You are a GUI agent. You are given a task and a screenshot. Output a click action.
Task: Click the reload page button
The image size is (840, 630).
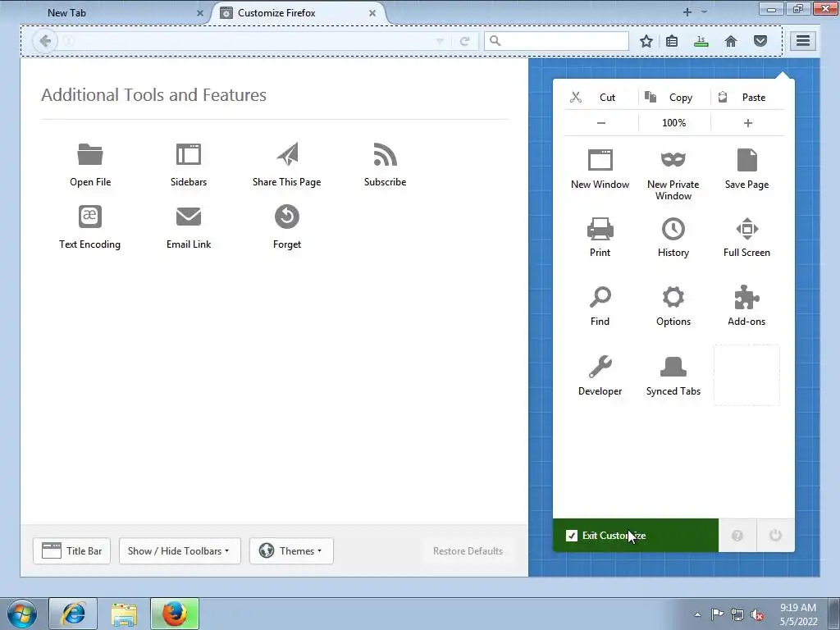pos(465,41)
